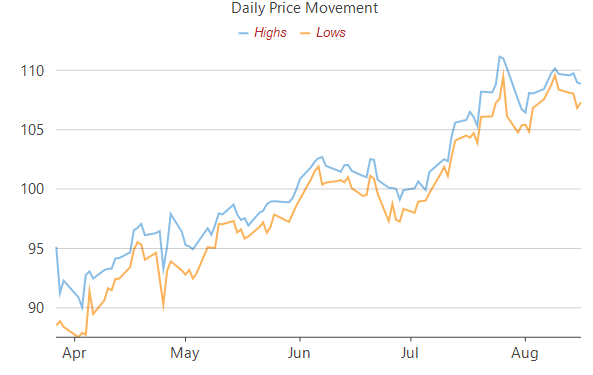Click the Lows line sharp dip before May
593x375 pixels.
(163, 308)
